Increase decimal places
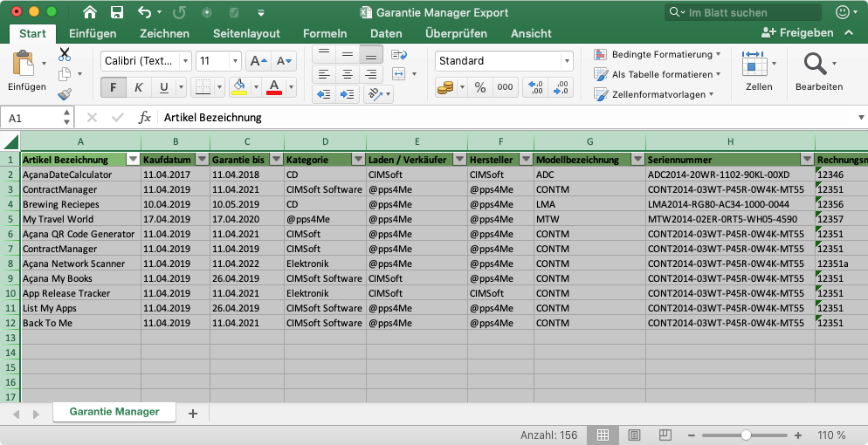Viewport: 868px width, 445px height. tap(536, 87)
